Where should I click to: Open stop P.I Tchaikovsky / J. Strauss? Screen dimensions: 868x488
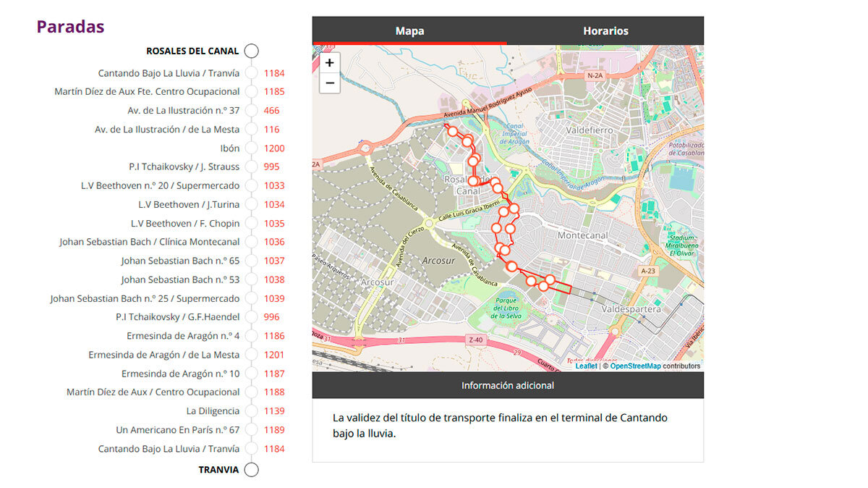click(184, 167)
